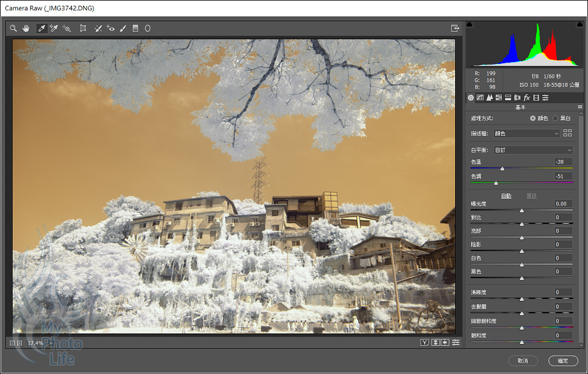Select the Adjustment Brush tool

point(123,28)
